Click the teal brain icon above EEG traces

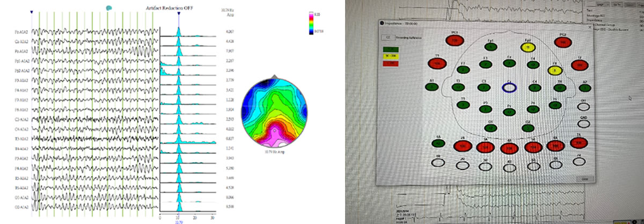tap(109, 8)
